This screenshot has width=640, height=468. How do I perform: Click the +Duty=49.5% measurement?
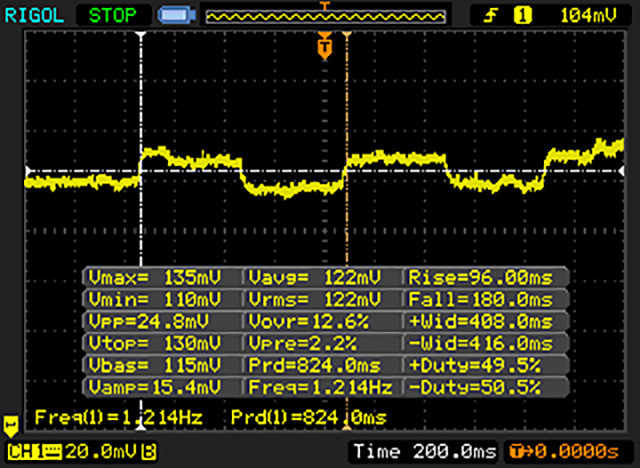[x=475, y=365]
